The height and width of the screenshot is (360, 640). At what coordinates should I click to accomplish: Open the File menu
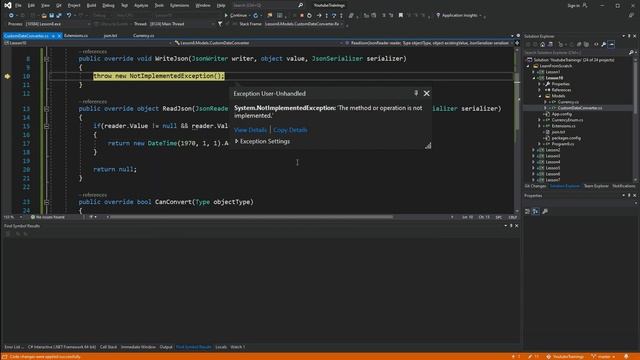tap(18, 5)
